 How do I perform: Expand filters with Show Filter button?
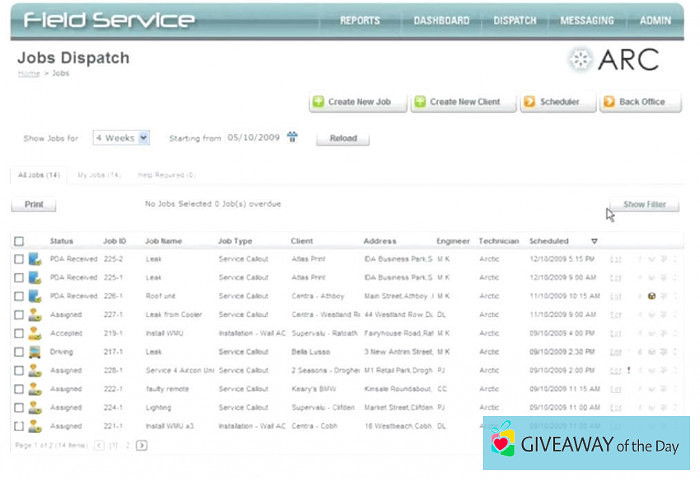pos(644,205)
